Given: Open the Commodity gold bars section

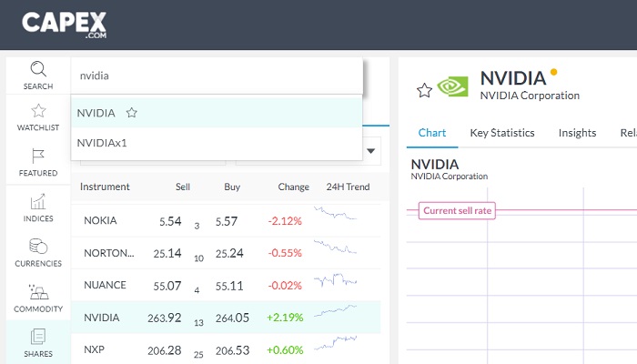Looking at the screenshot, I should point(38,298).
